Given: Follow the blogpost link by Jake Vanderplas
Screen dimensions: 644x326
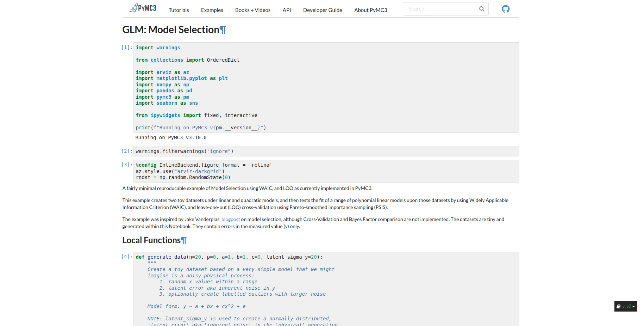Looking at the screenshot, I should (230, 219).
